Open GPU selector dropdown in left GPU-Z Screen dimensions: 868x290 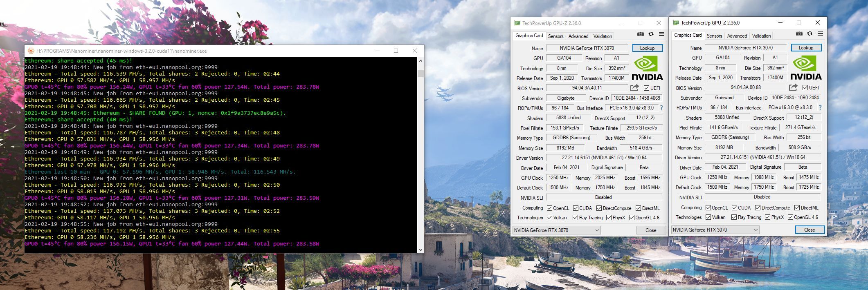coord(556,230)
